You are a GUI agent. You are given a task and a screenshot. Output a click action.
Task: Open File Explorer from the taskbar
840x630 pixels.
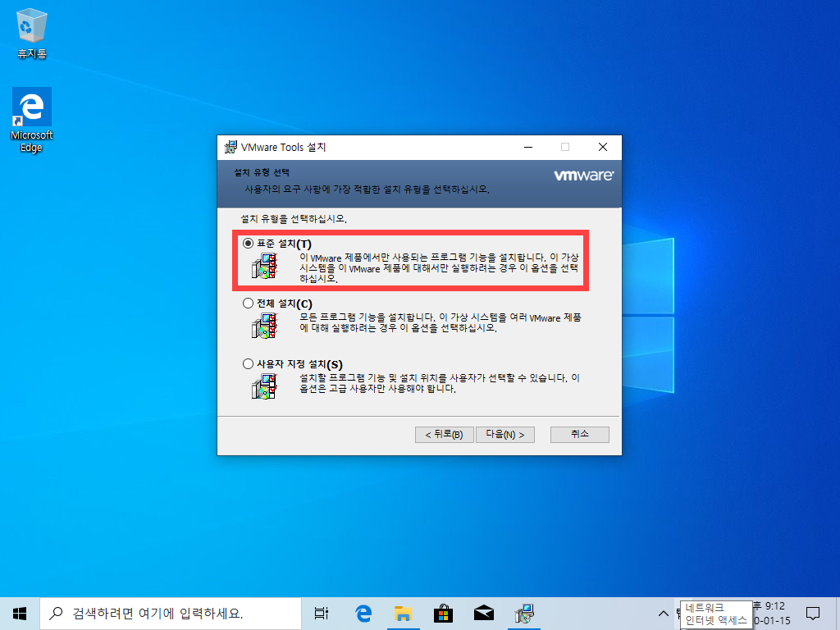point(403,614)
